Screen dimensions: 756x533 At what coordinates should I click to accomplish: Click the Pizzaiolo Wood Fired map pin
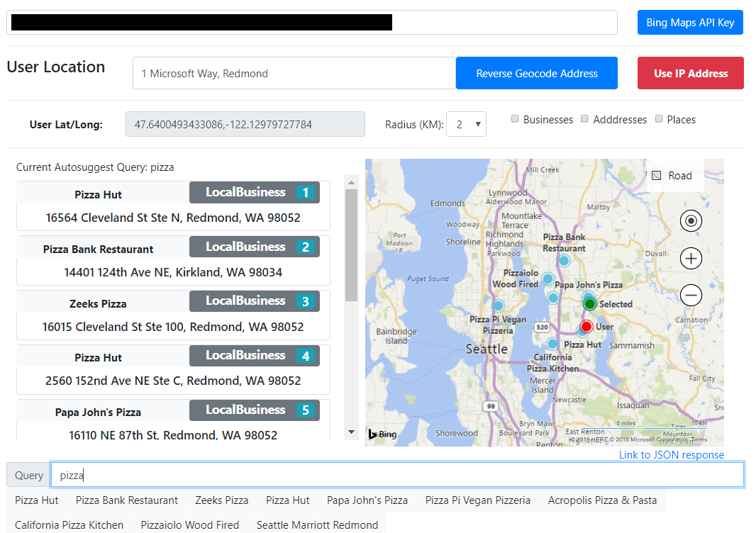[x=548, y=279]
